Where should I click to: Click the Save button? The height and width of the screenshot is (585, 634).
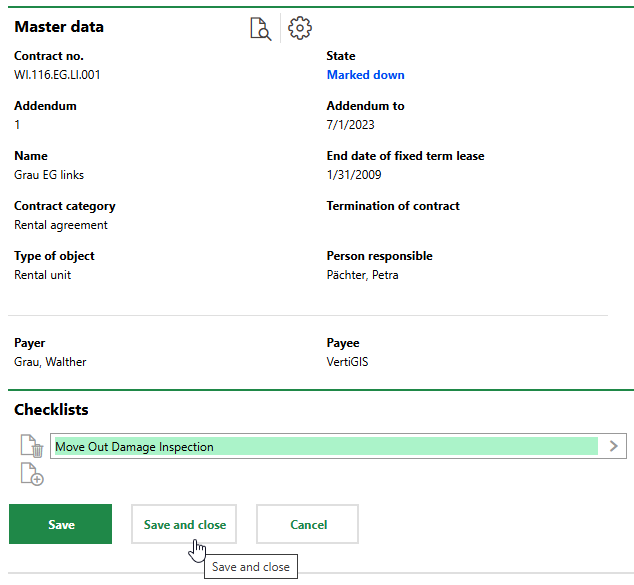(x=61, y=524)
